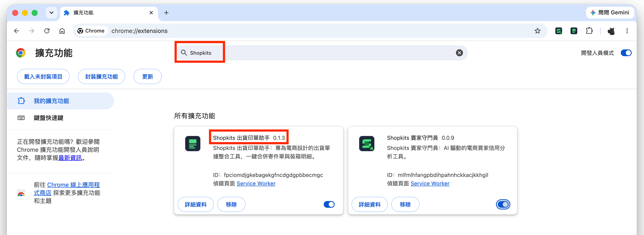Click the Shopkits 賣家守門員 card icon
Image resolution: width=644 pixels, height=235 pixels.
(367, 144)
